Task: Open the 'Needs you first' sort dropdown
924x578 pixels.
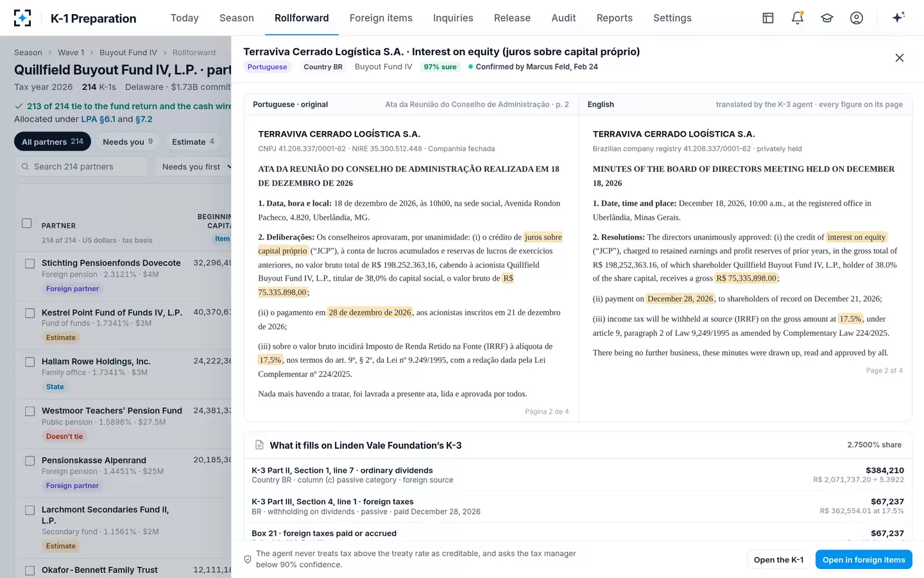Action: [194, 167]
